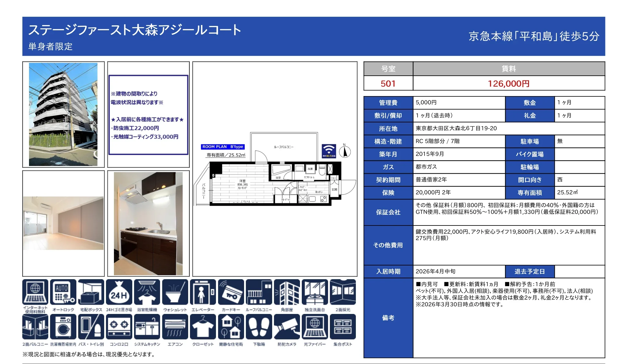Screen dimensions: 628x364
Task: Click the 宅配ボックス (delivery box) icon
Action: [91, 294]
